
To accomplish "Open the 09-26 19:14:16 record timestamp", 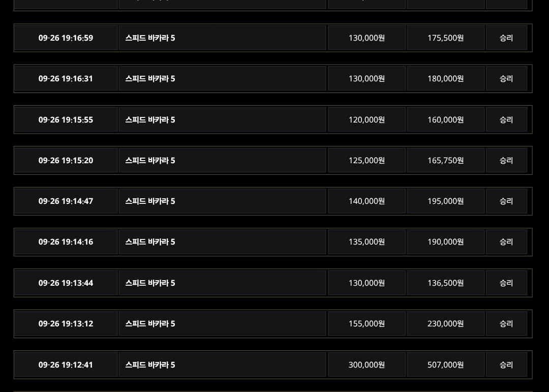I will (x=66, y=242).
